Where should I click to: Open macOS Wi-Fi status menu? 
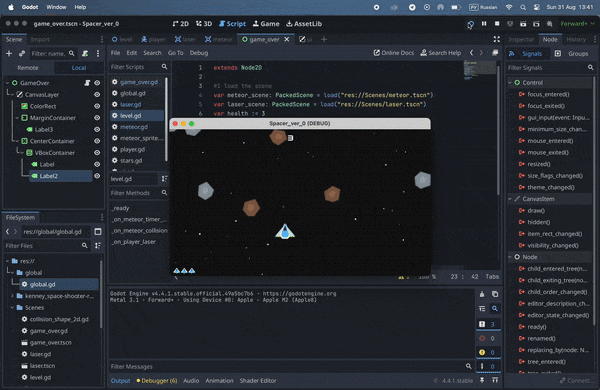point(509,7)
